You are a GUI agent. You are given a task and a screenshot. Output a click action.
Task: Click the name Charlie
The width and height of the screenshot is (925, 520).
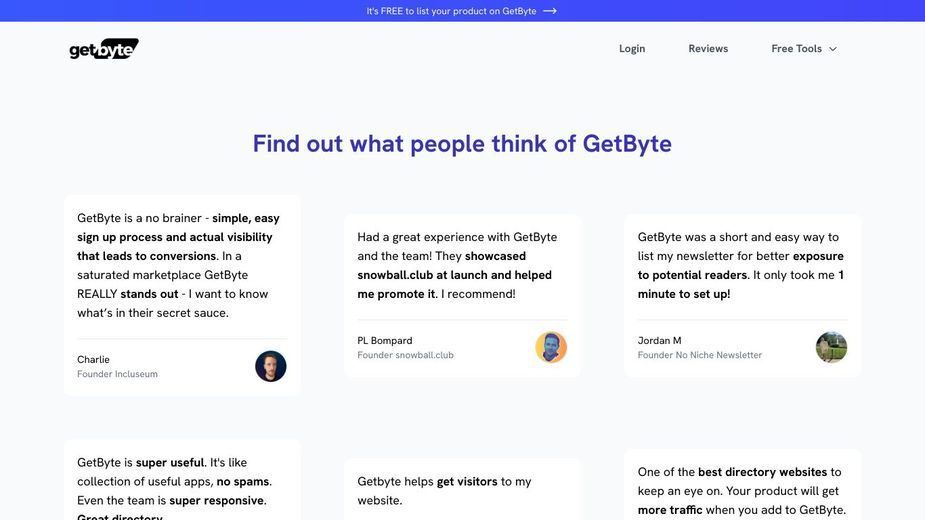click(x=93, y=359)
